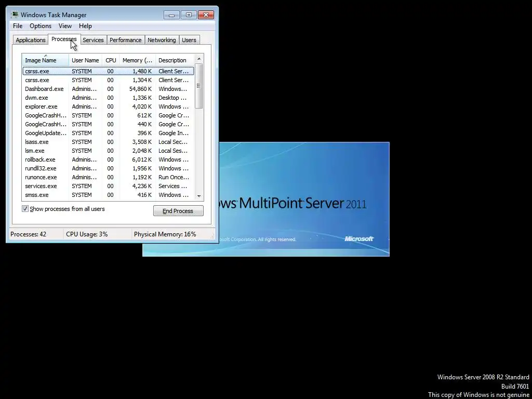Click the process list scroll down arrow
The image size is (532, 399).
click(199, 196)
